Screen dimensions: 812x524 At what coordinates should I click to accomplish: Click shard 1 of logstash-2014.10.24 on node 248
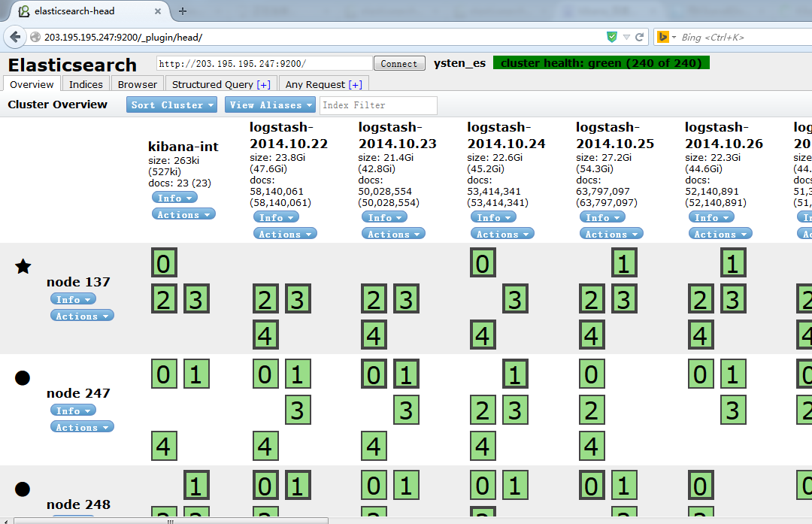click(515, 485)
